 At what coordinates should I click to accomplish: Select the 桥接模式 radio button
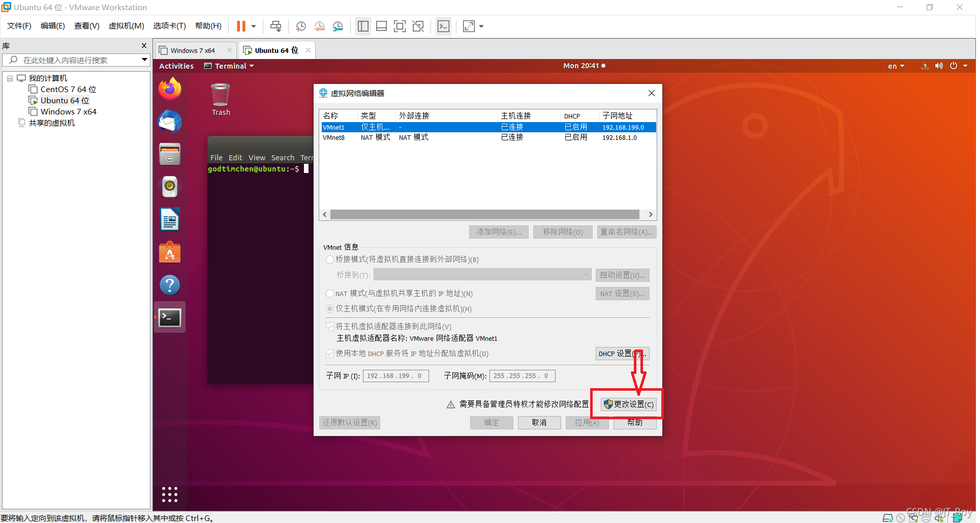tap(330, 259)
